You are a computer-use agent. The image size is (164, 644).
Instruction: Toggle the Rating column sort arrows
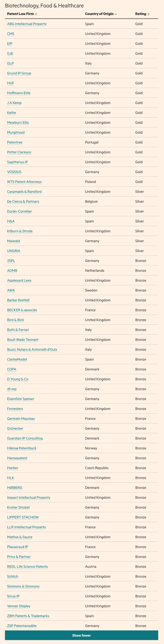coord(148,14)
